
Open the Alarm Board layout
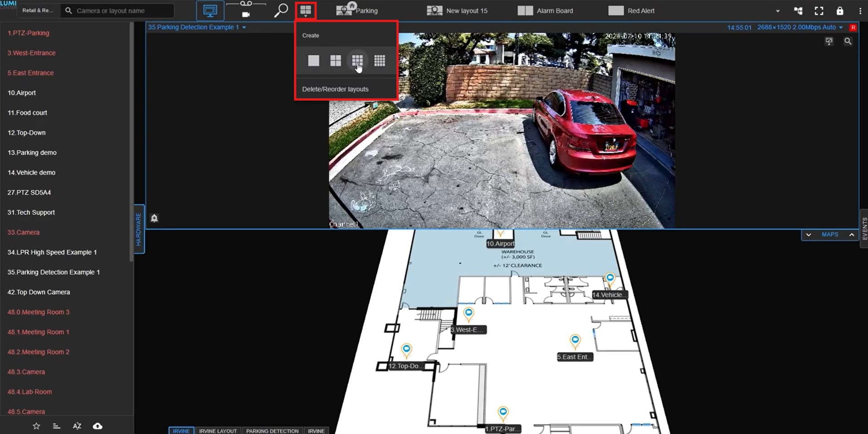click(546, 11)
